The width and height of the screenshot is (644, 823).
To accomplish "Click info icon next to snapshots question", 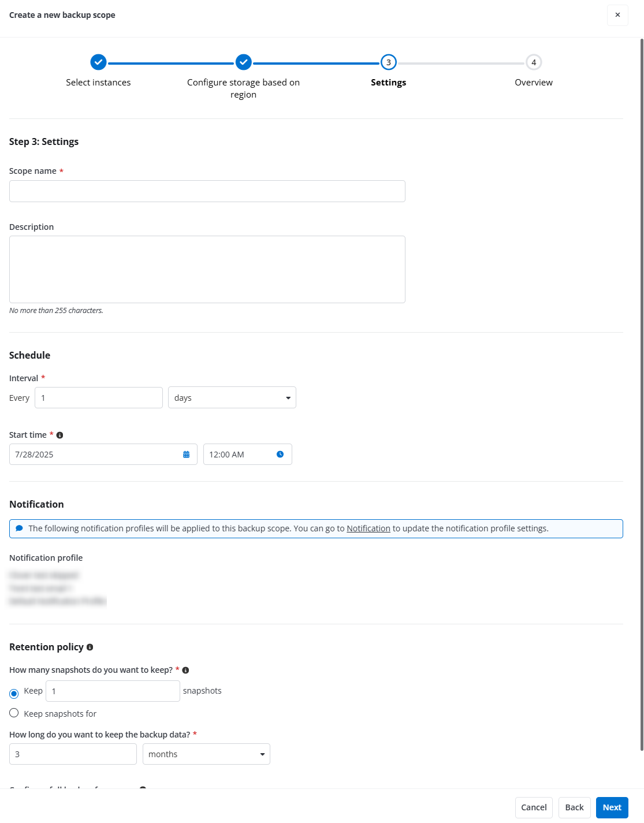I will [x=185, y=671].
